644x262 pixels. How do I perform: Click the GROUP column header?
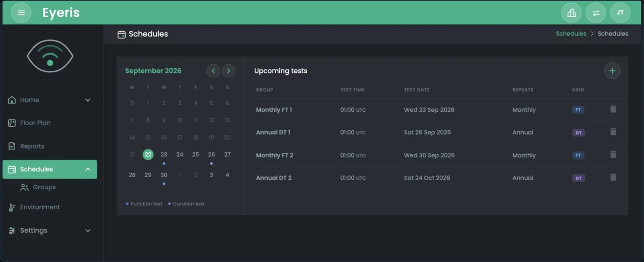tap(264, 90)
